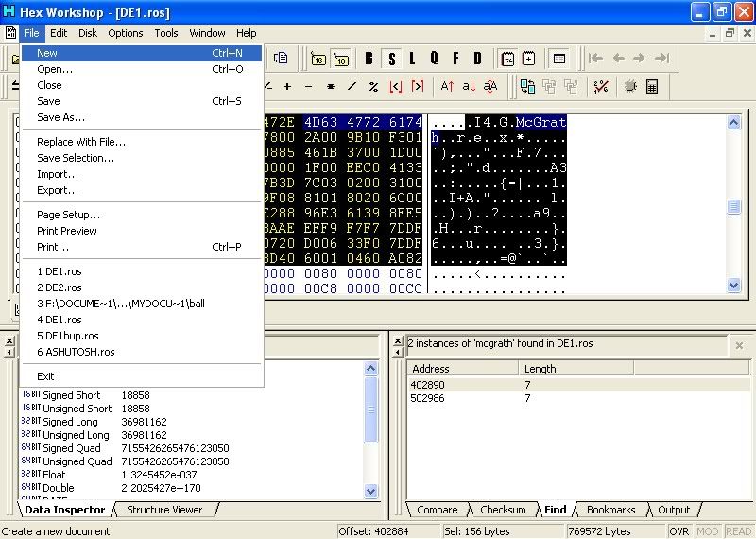Click hex editor scrollbar down arrow
Viewport: 756px width, 539px height.
point(734,286)
